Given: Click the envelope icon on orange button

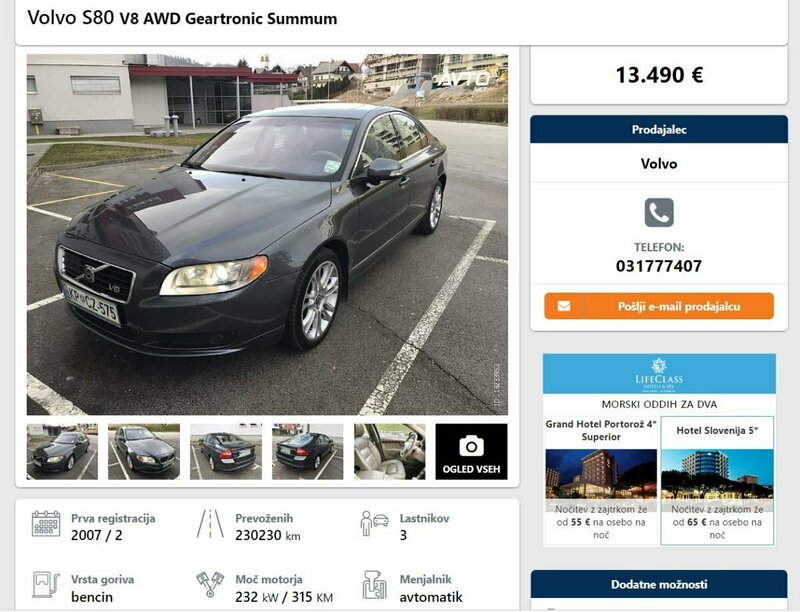Looking at the screenshot, I should coord(564,306).
